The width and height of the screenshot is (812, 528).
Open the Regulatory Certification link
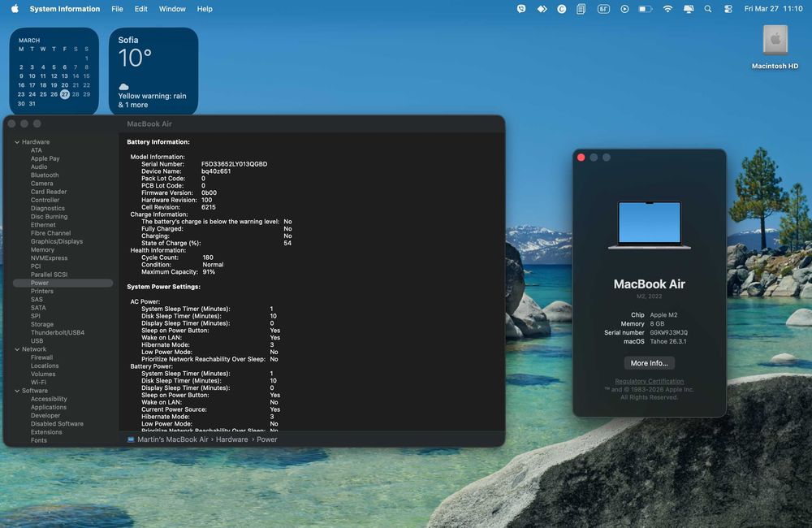click(649, 381)
